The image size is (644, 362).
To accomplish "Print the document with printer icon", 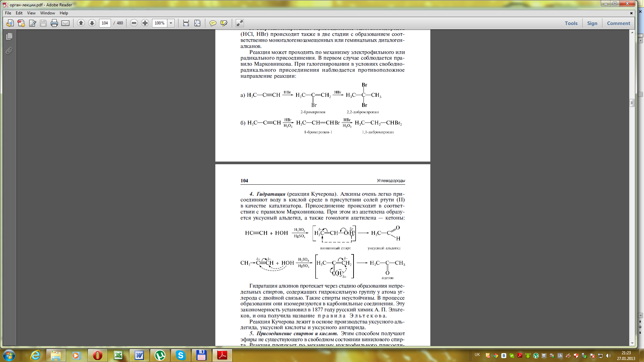I will click(x=54, y=23).
